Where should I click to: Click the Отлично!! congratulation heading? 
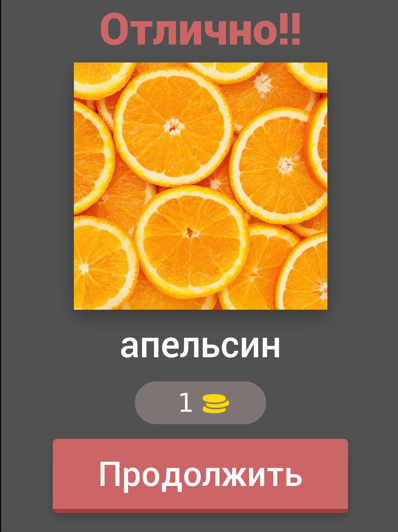click(x=201, y=29)
